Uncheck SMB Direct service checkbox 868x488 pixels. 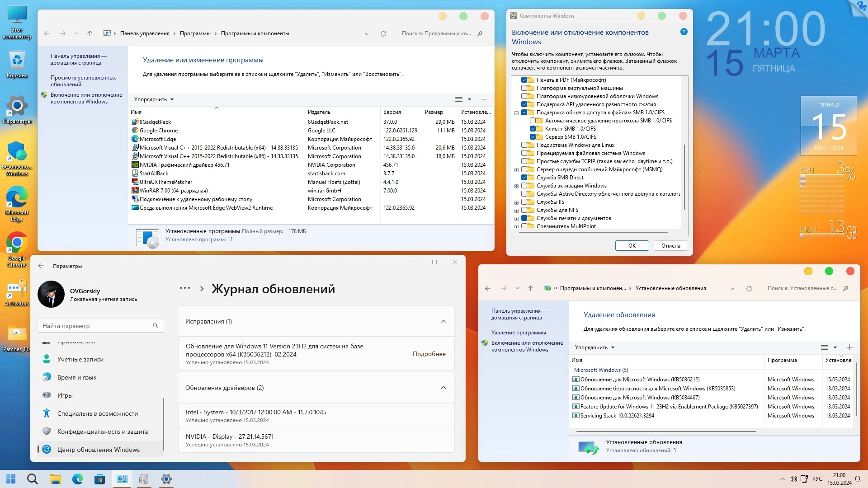(x=524, y=178)
